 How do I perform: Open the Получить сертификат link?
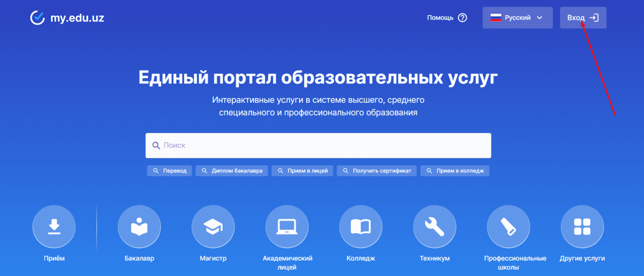(377, 171)
